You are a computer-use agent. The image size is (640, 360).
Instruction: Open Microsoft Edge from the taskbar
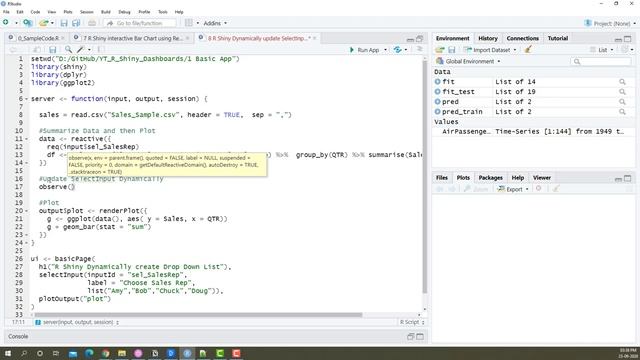point(89,353)
